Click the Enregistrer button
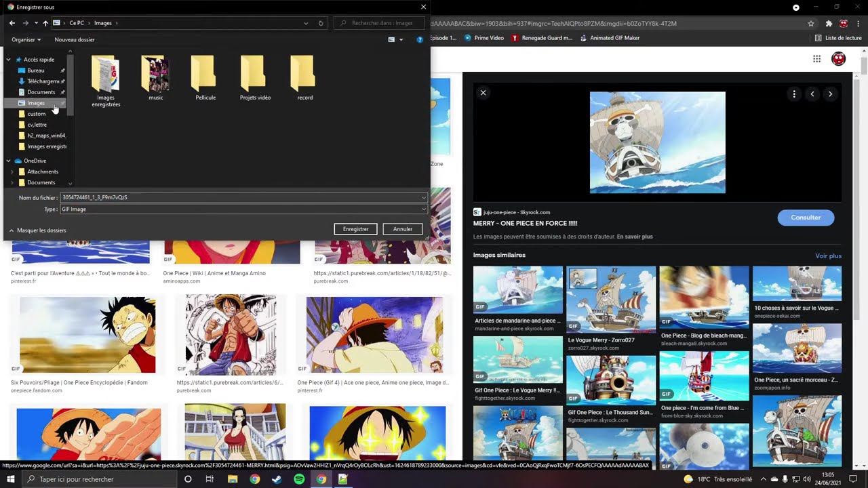This screenshot has width=868, height=488. click(x=355, y=229)
